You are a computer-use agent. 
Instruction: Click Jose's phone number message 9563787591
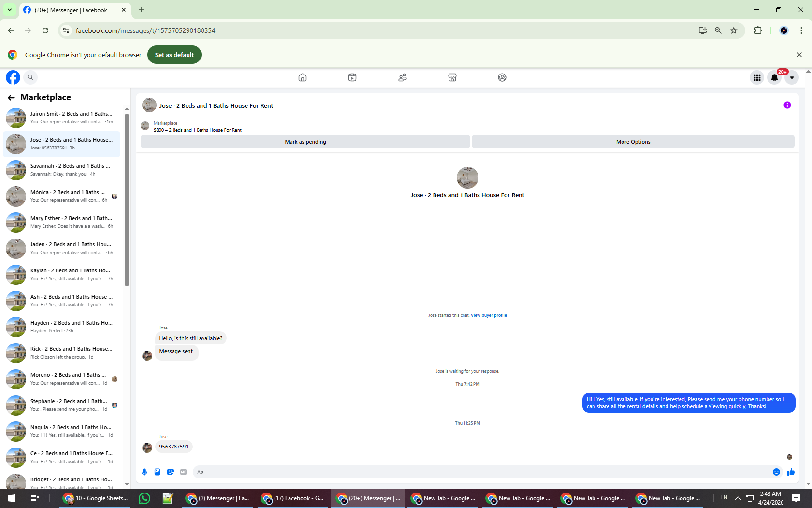click(x=174, y=447)
